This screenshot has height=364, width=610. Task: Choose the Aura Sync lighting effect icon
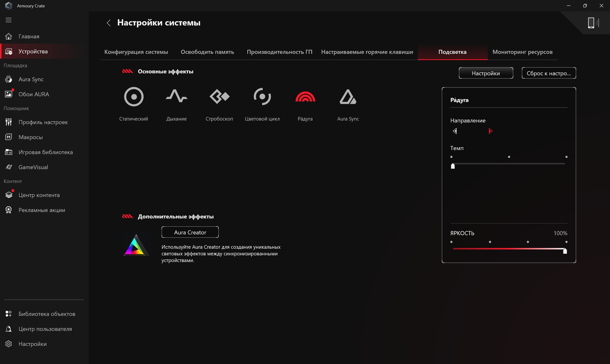click(348, 97)
